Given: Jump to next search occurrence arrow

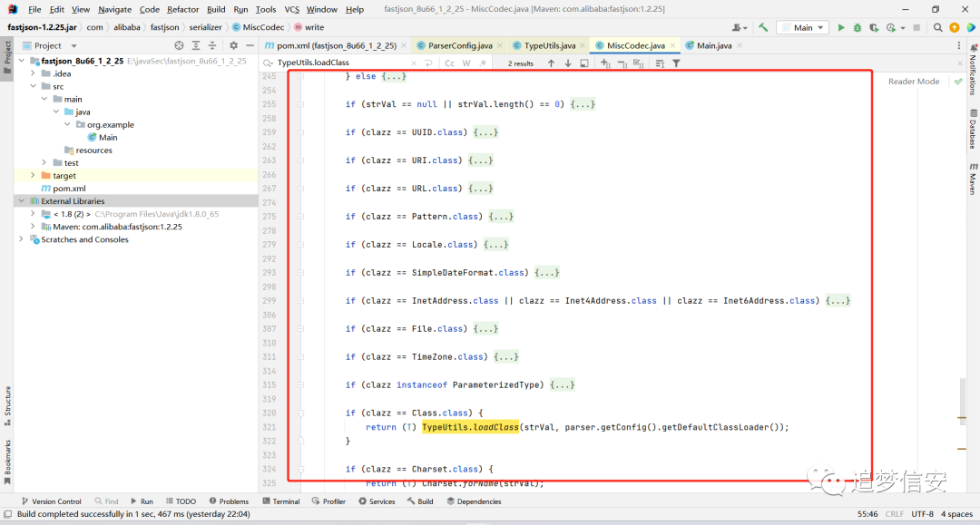Looking at the screenshot, I should [567, 63].
